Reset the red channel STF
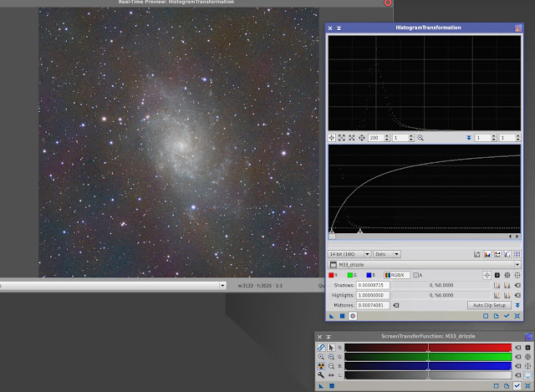 (x=517, y=347)
